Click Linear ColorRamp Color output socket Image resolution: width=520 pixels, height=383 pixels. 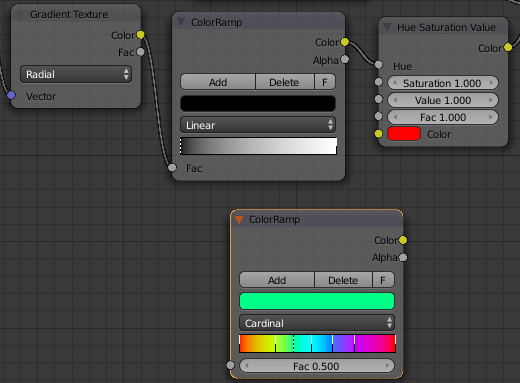pos(345,42)
